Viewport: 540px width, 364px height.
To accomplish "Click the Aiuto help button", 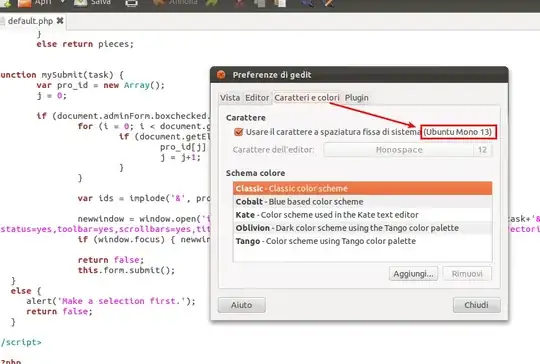I will [x=242, y=305].
